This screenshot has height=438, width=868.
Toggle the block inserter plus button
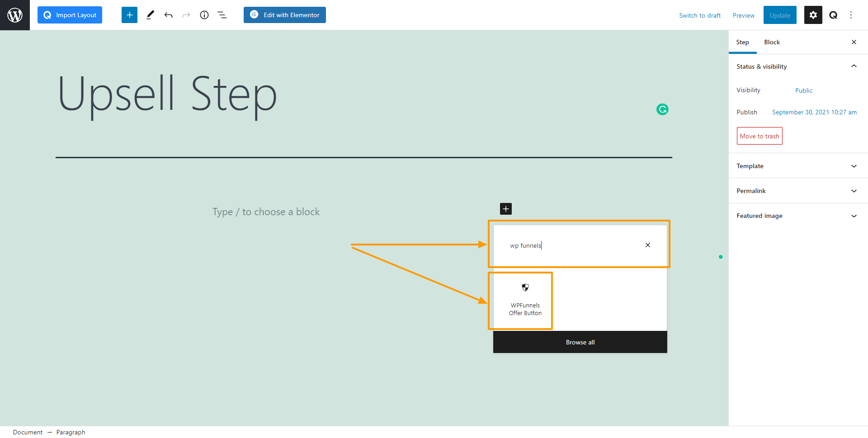pos(129,15)
